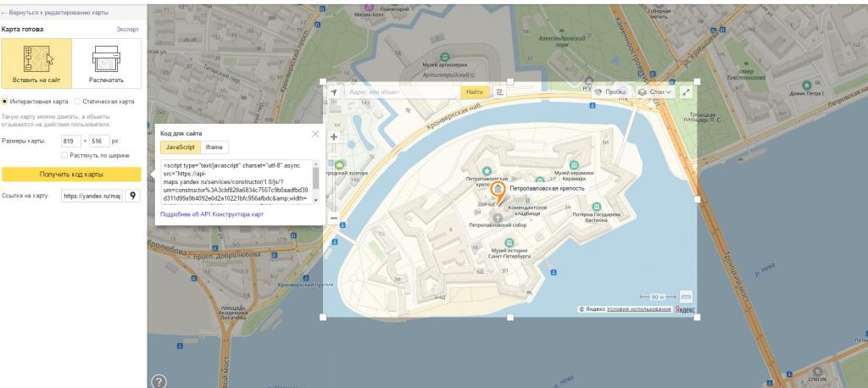
Task: Click the Найти search button
Action: click(475, 92)
